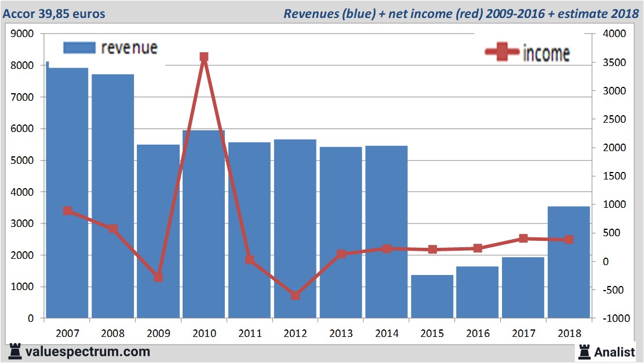This screenshot has height=363, width=644.
Task: Click the rook icon beside valuespectrum.com
Action: tap(15, 351)
